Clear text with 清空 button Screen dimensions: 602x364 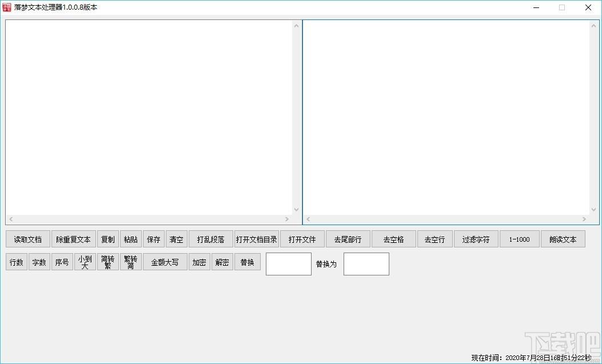coord(176,239)
